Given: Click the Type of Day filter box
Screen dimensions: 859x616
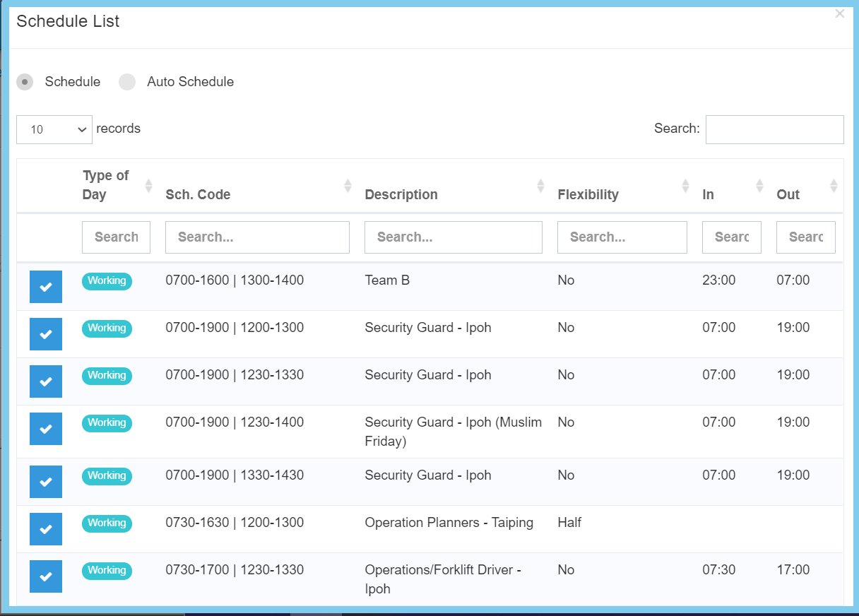Looking at the screenshot, I should 116,237.
